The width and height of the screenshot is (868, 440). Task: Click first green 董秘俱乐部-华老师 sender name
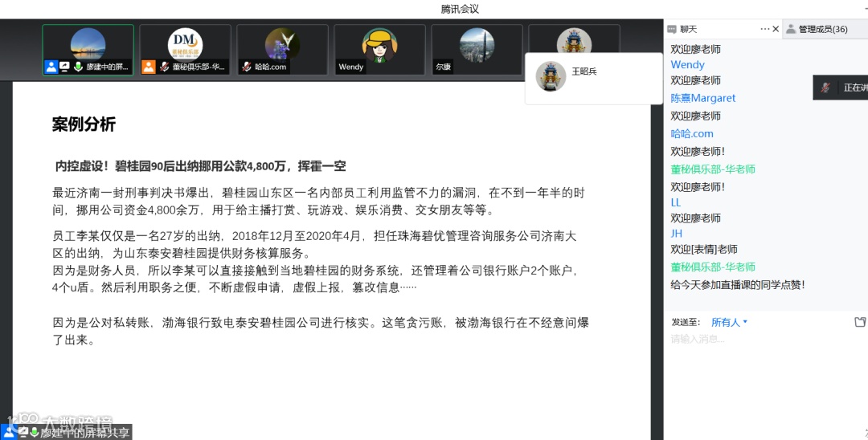713,169
